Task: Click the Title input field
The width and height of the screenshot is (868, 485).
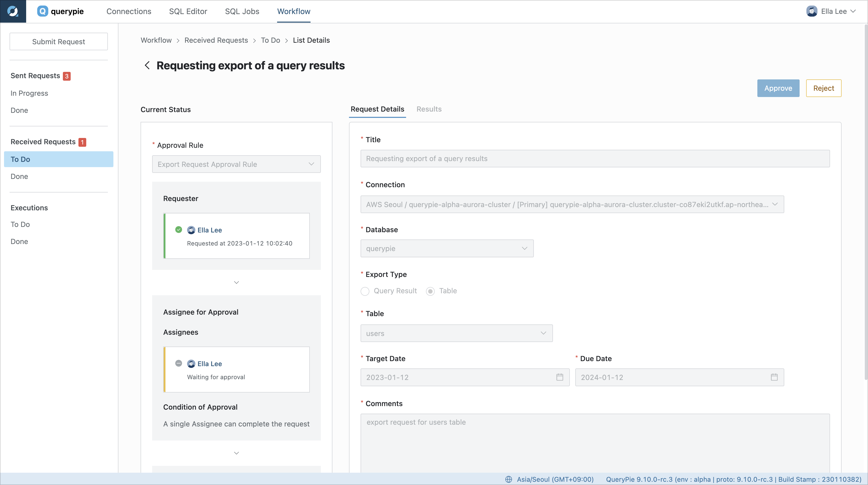Action: [x=595, y=158]
